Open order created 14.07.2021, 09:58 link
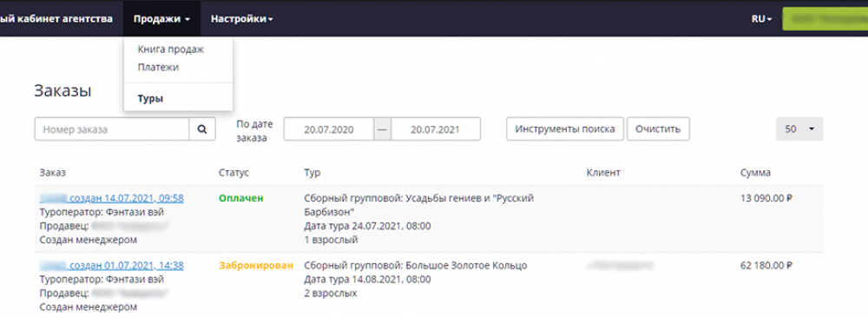 [x=112, y=198]
